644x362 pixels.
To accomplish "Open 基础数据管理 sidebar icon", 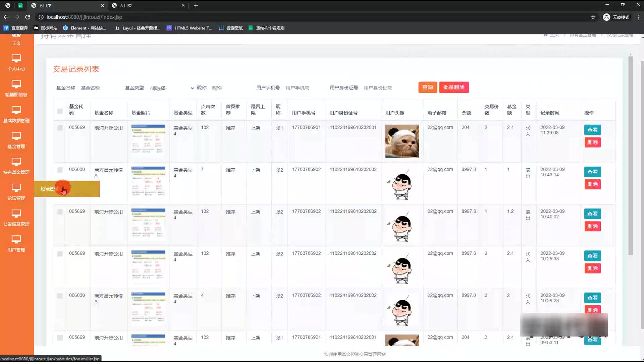I will [x=16, y=110].
